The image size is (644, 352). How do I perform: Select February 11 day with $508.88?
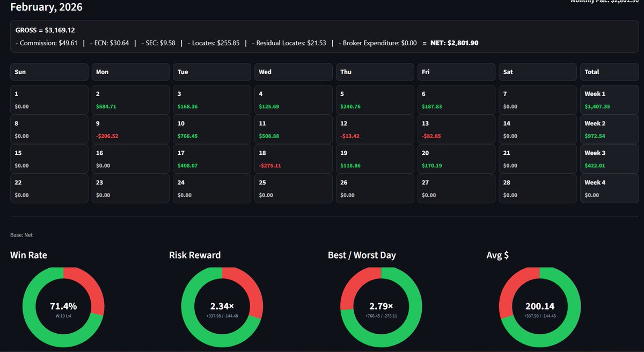click(x=294, y=129)
